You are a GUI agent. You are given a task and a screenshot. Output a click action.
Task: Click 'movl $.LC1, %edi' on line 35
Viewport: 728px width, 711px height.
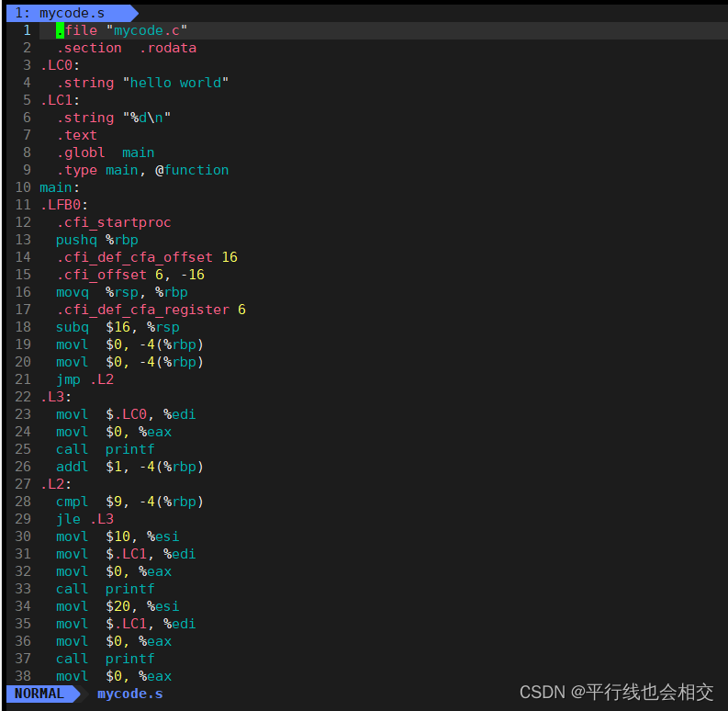tap(126, 624)
